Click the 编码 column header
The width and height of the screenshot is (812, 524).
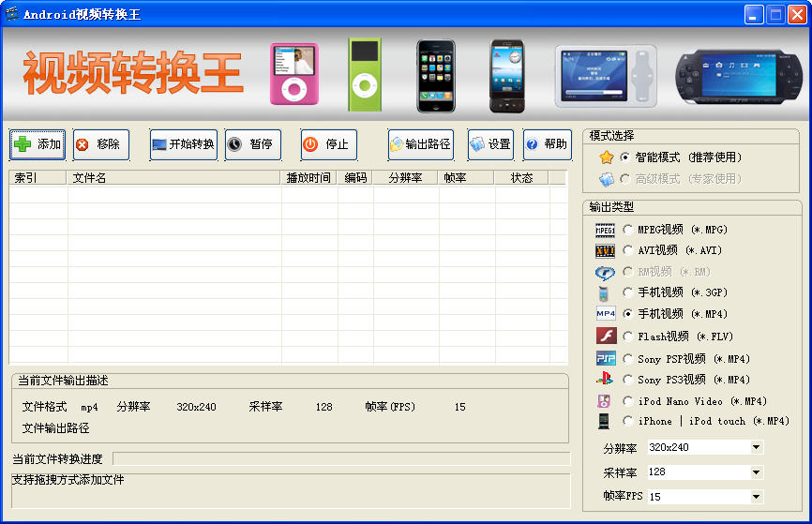coord(354,178)
